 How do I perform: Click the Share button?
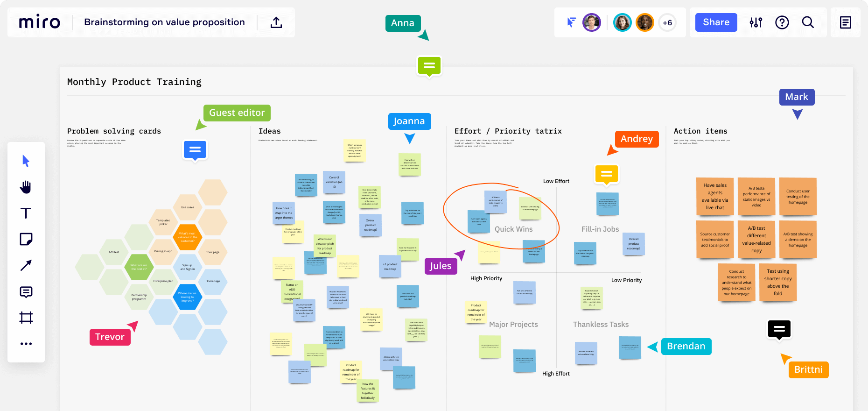point(716,22)
